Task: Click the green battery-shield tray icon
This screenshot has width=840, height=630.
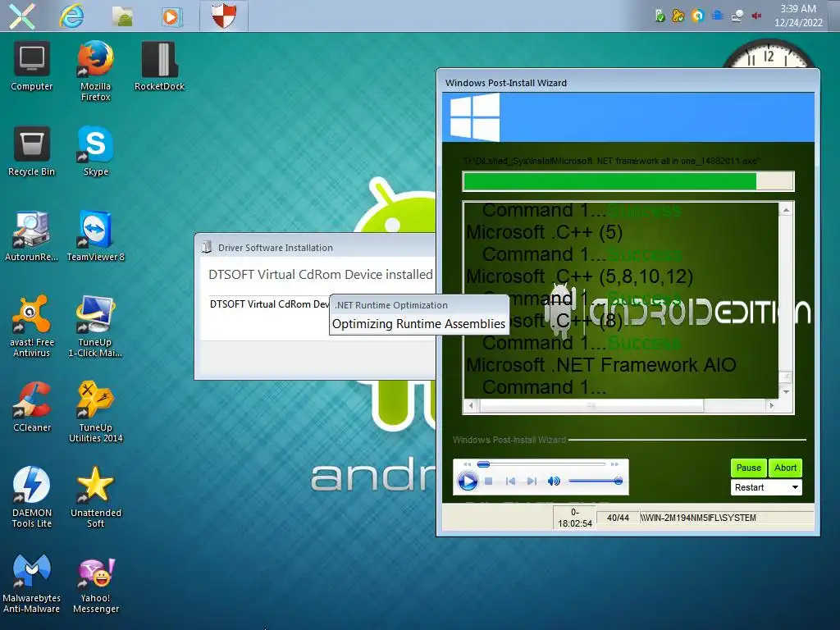Action: [x=660, y=16]
